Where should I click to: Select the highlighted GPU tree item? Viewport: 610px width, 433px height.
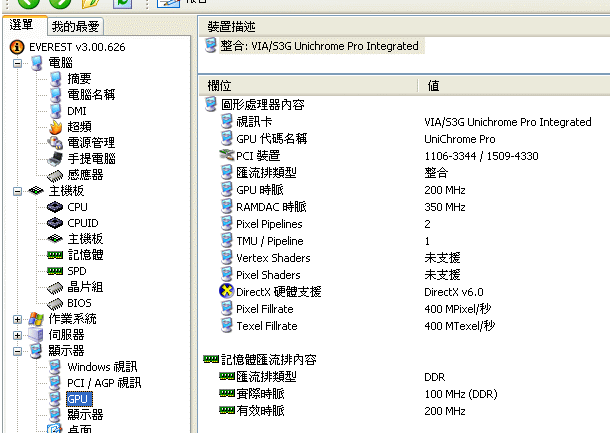[x=79, y=399]
